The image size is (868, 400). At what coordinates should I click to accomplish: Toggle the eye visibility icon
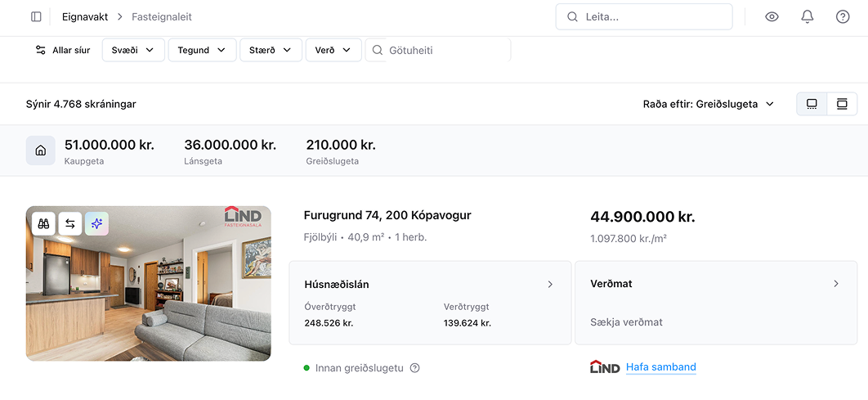click(x=772, y=16)
